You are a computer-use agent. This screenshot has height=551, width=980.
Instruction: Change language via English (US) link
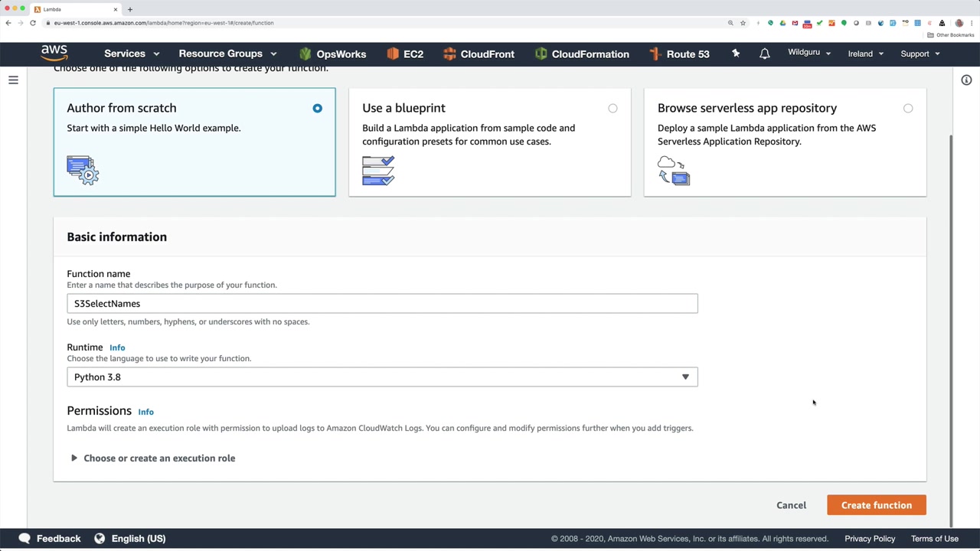tap(139, 539)
